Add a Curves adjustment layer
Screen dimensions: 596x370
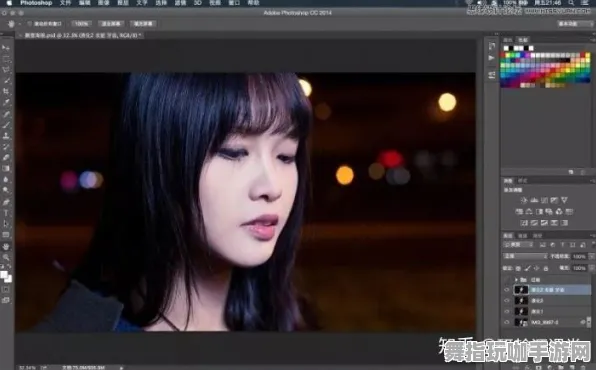tap(544, 200)
